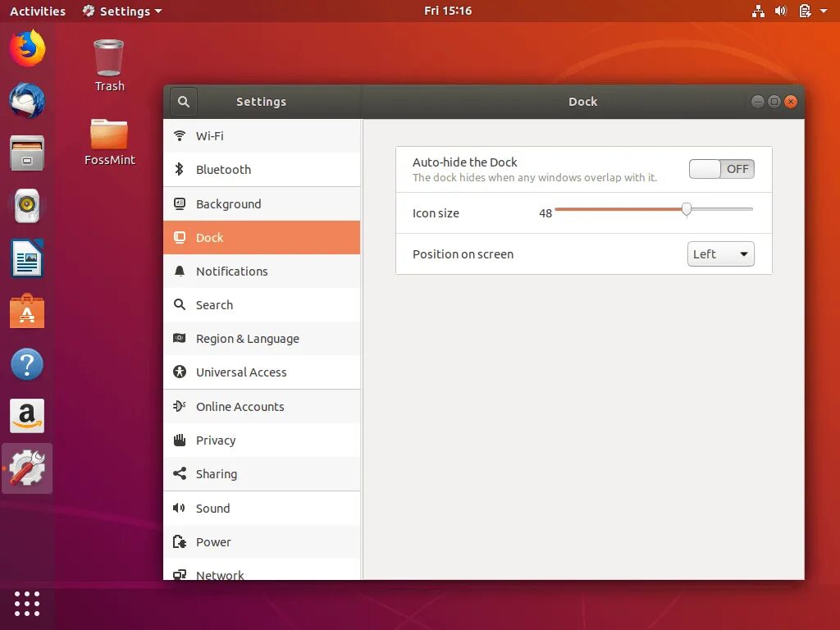Click the volume icon in top bar
The height and width of the screenshot is (630, 840).
(781, 11)
